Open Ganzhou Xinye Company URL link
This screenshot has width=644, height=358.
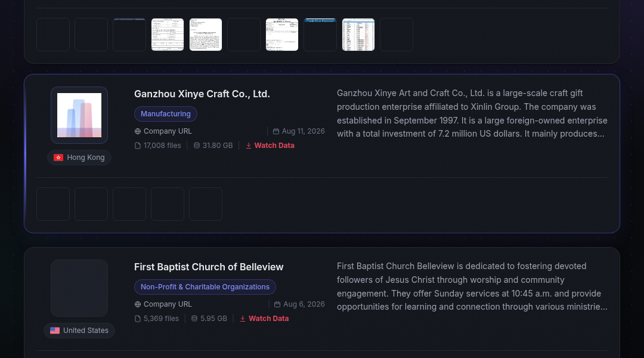tap(168, 131)
